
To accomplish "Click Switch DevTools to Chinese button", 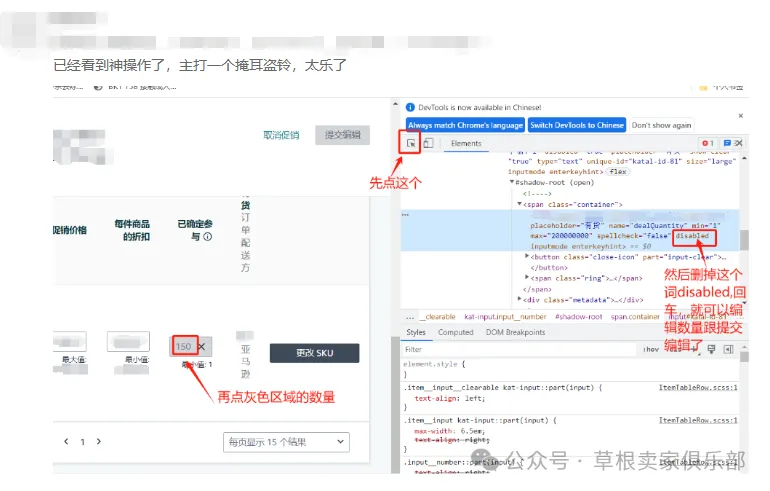I will point(577,125).
